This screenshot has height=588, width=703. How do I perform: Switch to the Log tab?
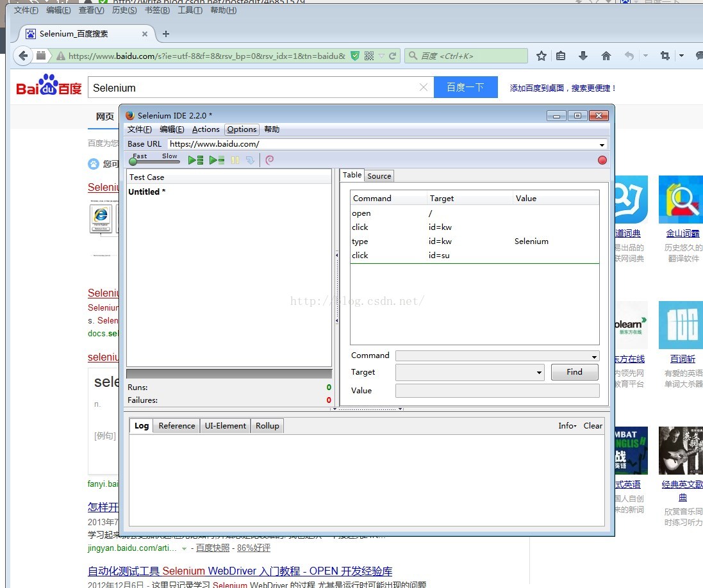click(x=142, y=426)
